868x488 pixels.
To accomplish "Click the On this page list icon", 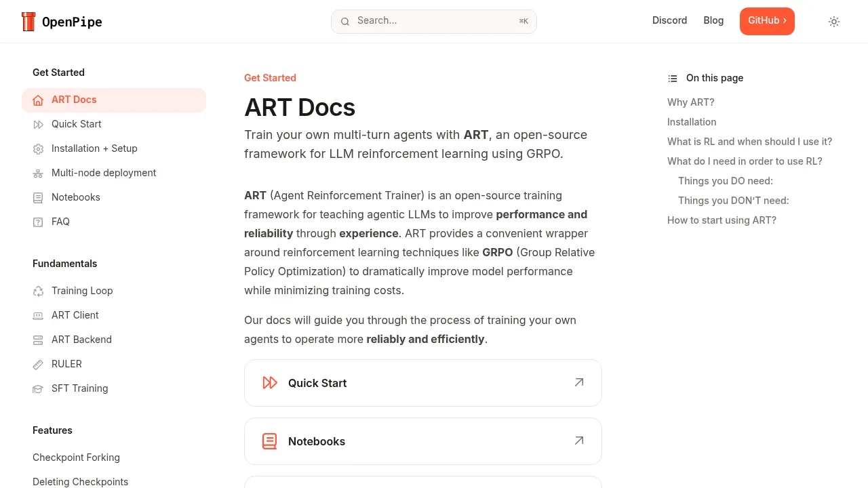I will 673,79.
